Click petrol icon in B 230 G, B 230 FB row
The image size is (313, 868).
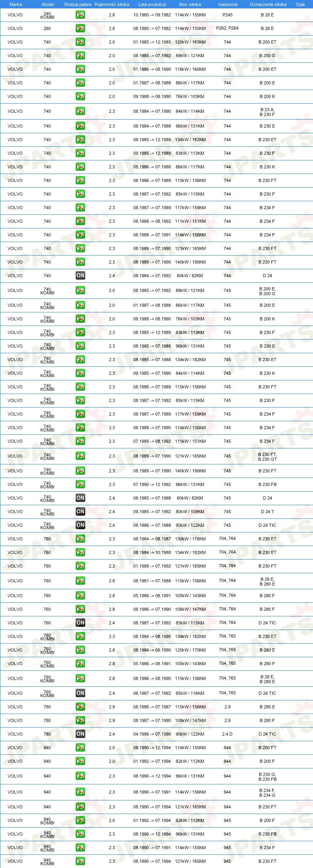pos(80,776)
